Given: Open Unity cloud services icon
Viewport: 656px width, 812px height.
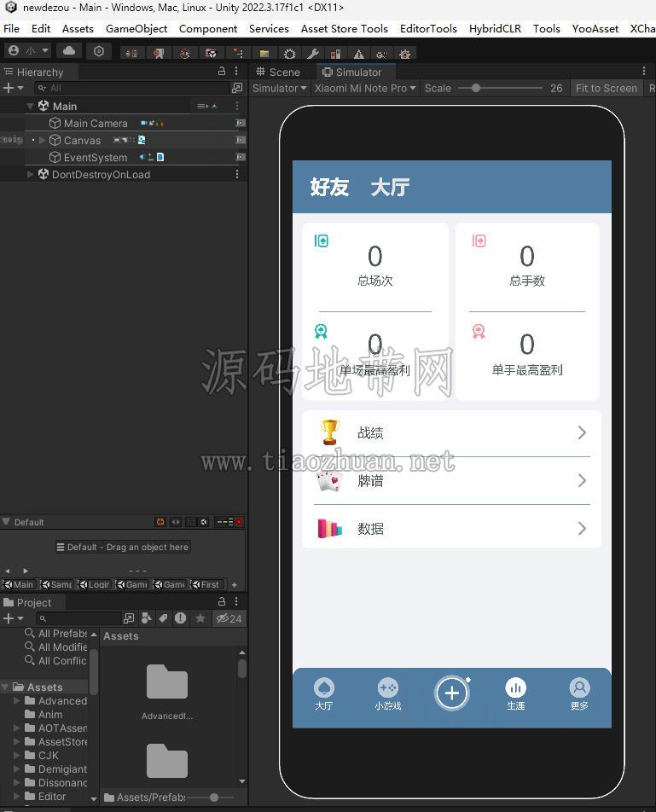Looking at the screenshot, I should (69, 51).
